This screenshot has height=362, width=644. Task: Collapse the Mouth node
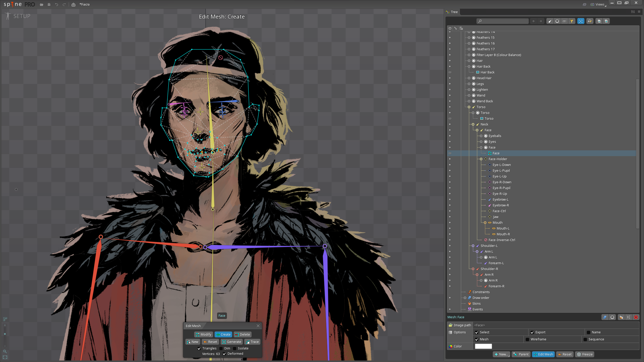pyautogui.click(x=485, y=223)
